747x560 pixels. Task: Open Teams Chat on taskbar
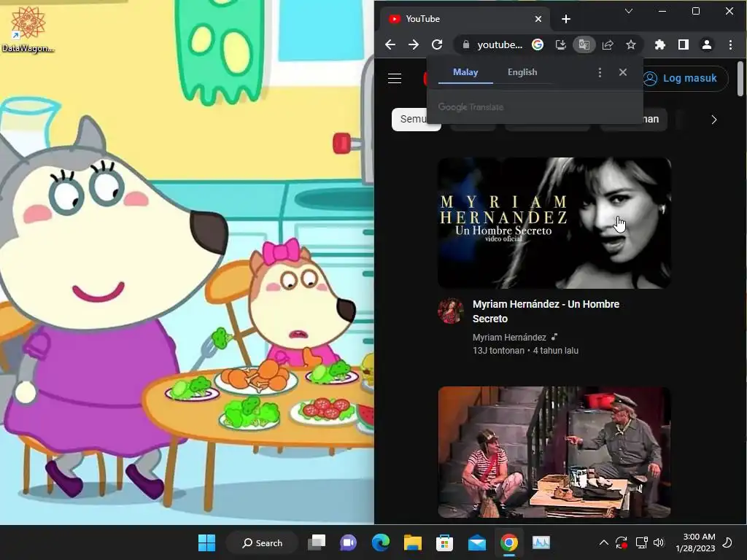[348, 542]
